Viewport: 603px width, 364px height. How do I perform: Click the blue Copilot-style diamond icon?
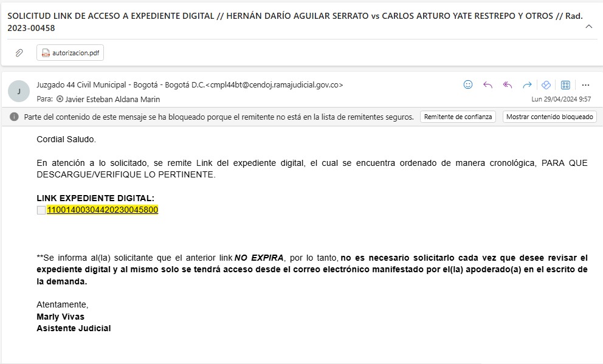point(546,85)
